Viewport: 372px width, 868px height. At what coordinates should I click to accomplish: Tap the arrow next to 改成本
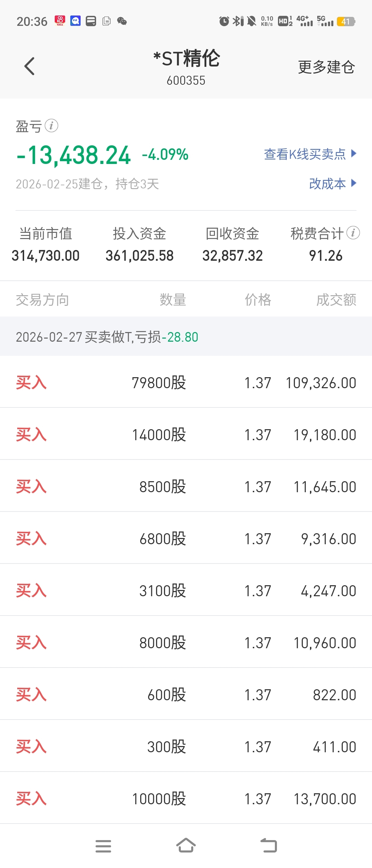[x=353, y=183]
